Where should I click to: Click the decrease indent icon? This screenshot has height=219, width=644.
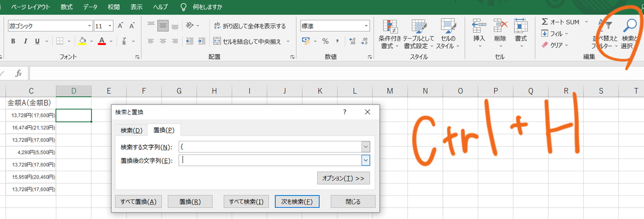pyautogui.click(x=189, y=41)
